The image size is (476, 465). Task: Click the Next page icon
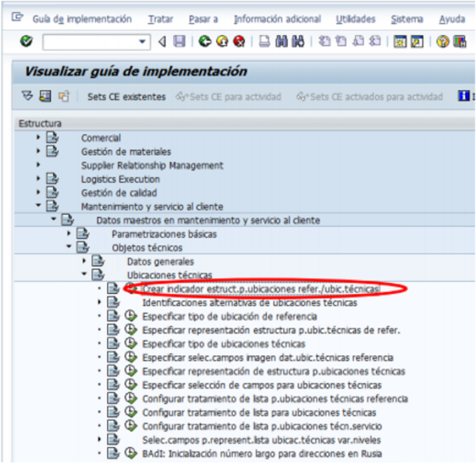click(x=358, y=41)
